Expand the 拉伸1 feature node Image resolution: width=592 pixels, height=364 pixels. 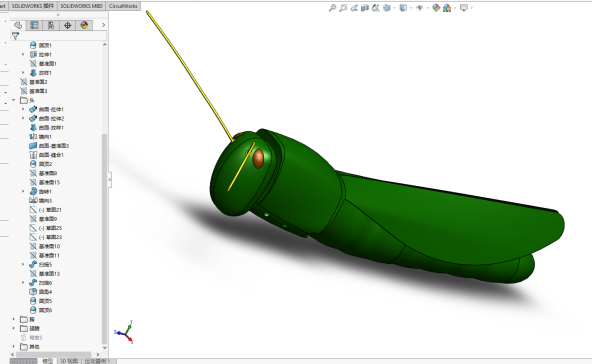23,54
